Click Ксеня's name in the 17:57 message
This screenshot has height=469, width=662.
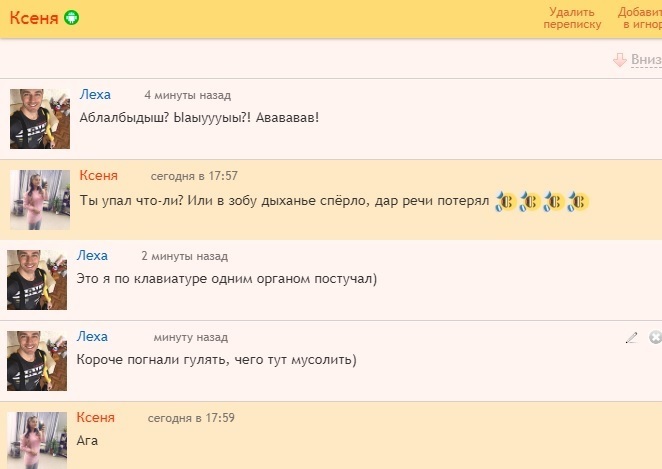click(x=98, y=176)
